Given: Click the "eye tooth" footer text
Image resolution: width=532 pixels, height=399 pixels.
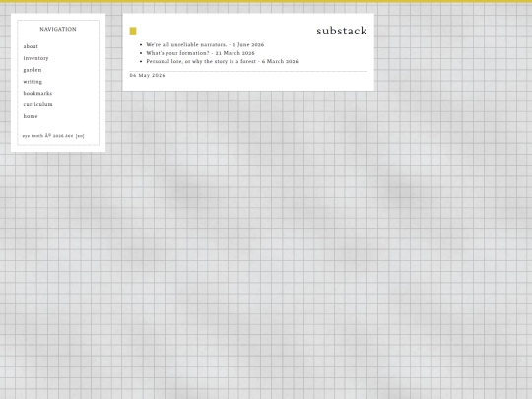Looking at the screenshot, I should (x=33, y=136).
